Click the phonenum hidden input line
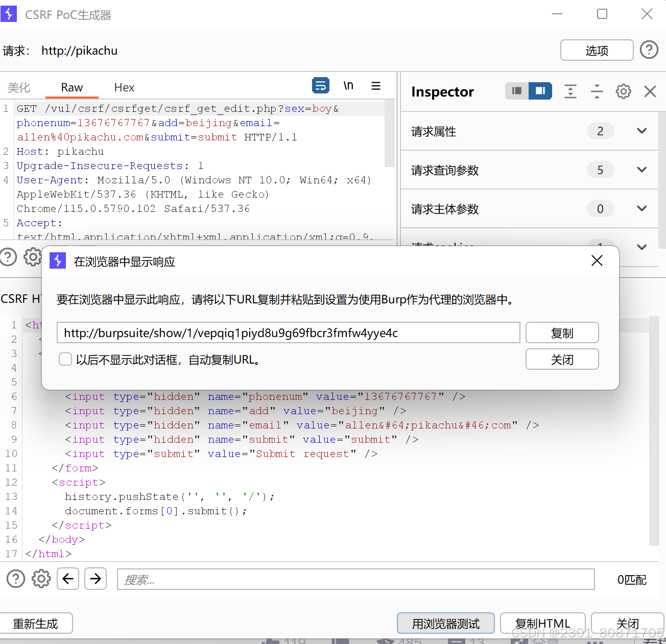Image resolution: width=666 pixels, height=644 pixels. point(265,397)
